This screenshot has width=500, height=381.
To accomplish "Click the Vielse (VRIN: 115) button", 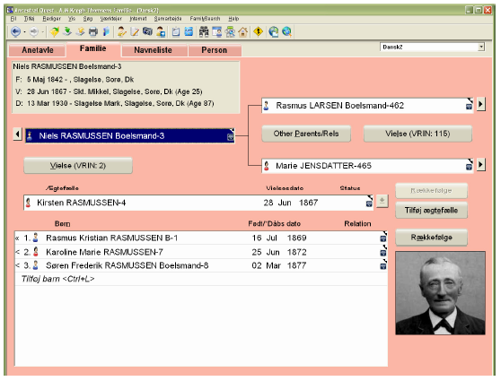I will 418,134.
